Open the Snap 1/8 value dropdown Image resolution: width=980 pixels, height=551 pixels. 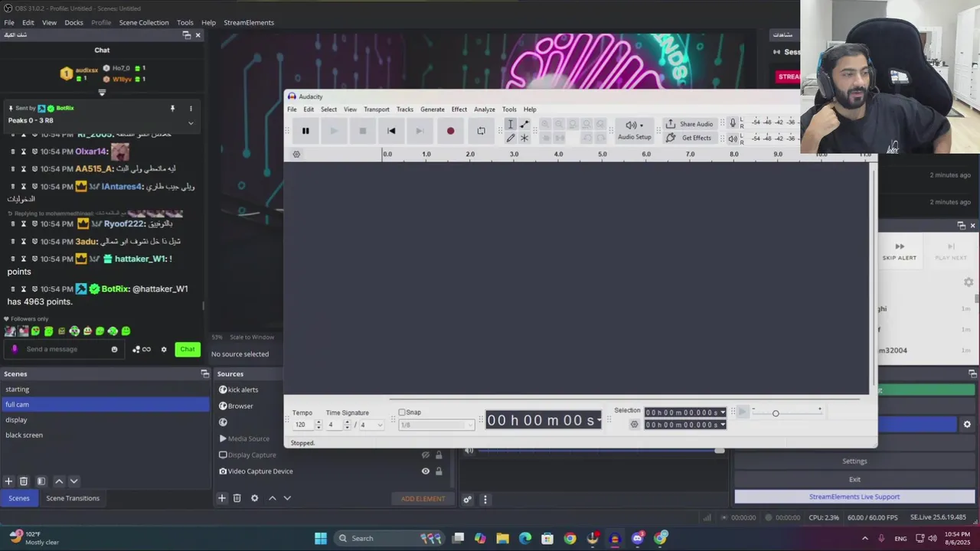pos(436,425)
